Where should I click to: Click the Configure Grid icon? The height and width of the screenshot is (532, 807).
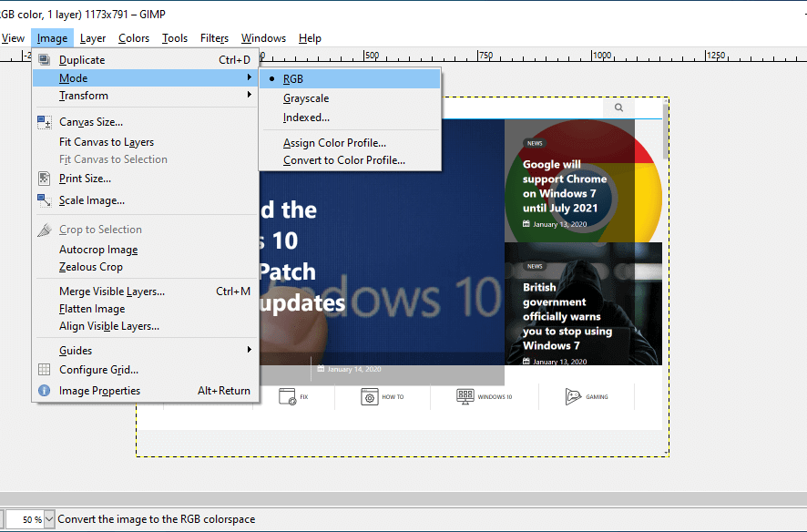coord(45,370)
